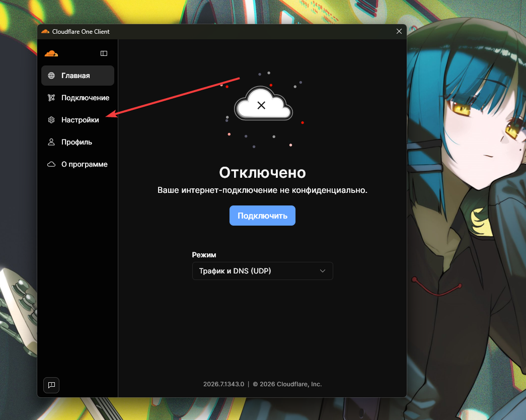
Task: Click the cloud icon beside О программе
Action: tap(51, 164)
